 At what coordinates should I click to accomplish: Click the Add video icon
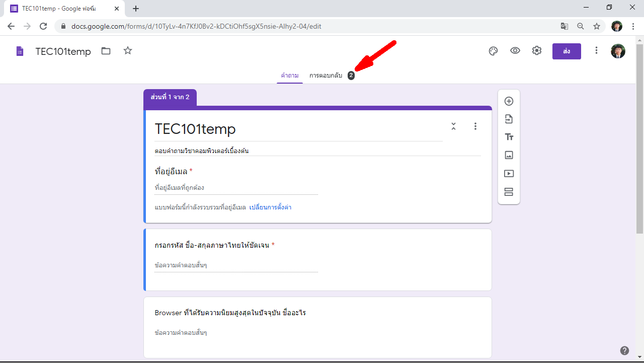[x=509, y=174]
